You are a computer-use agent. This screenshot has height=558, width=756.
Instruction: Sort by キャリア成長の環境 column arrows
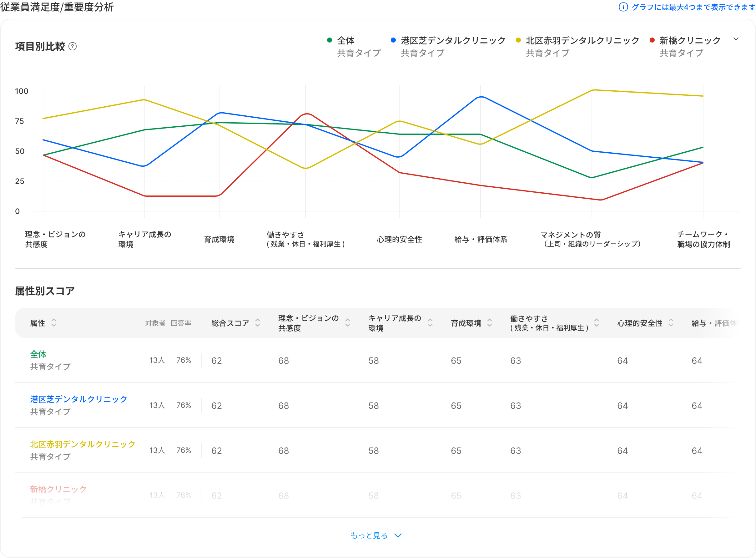pyautogui.click(x=430, y=322)
